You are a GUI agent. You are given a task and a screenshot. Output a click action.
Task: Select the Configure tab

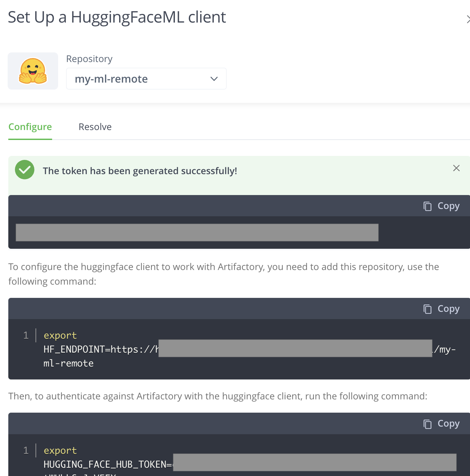point(30,127)
